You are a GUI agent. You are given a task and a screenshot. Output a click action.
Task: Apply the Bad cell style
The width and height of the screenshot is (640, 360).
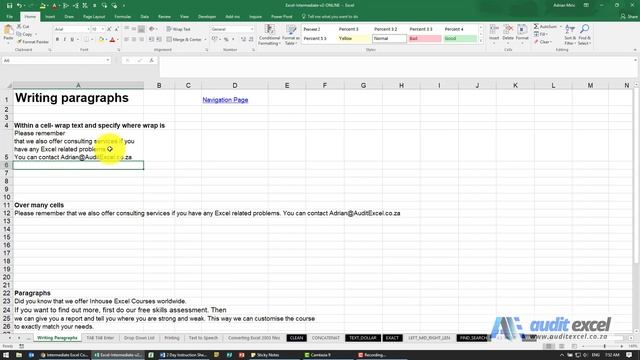pos(424,38)
